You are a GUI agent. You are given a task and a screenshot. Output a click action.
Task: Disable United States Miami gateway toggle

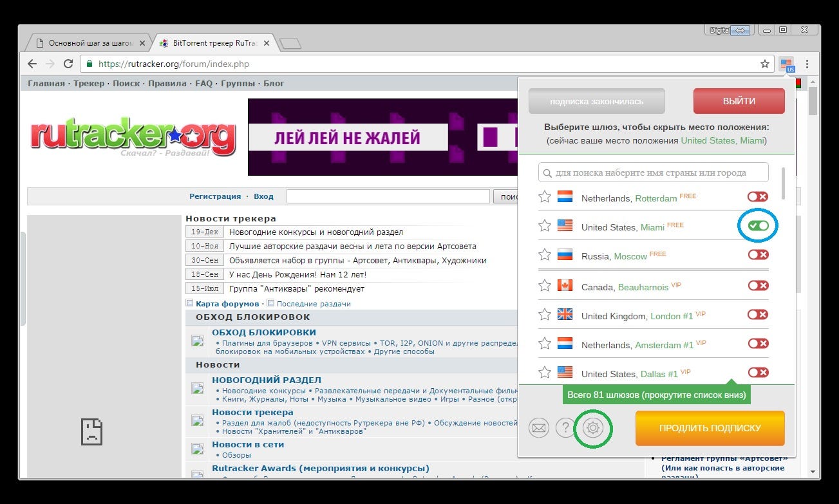758,226
